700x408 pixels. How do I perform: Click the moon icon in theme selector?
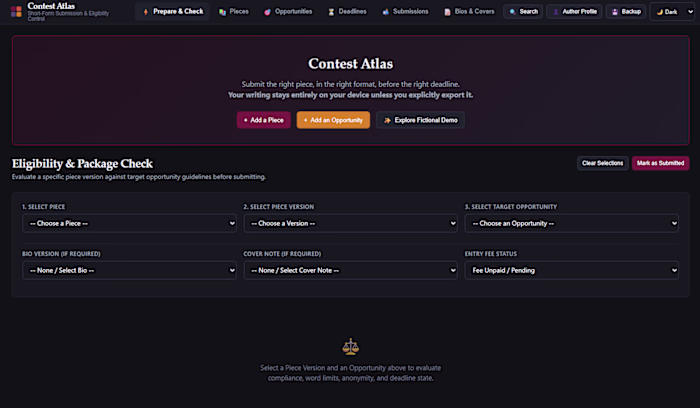coord(659,12)
